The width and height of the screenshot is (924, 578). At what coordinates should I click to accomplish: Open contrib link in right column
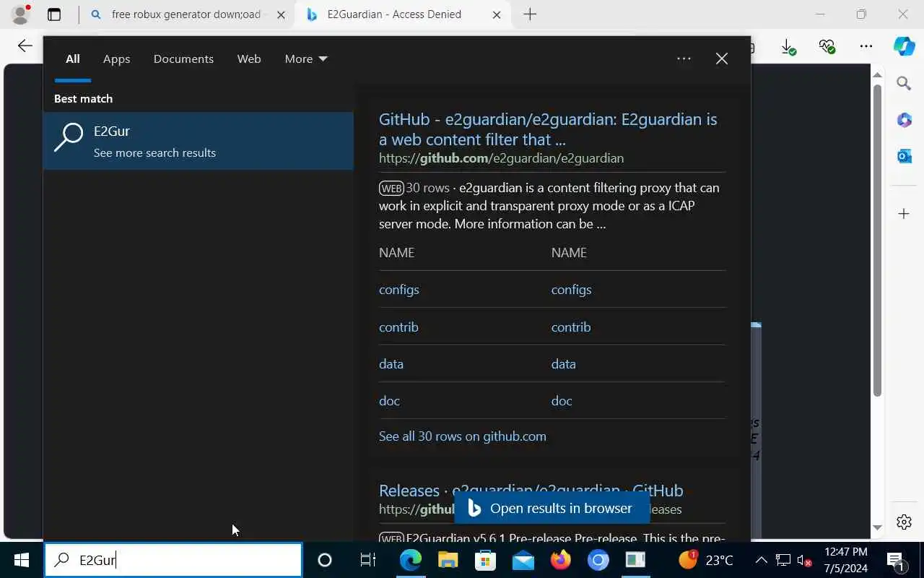pyautogui.click(x=571, y=327)
